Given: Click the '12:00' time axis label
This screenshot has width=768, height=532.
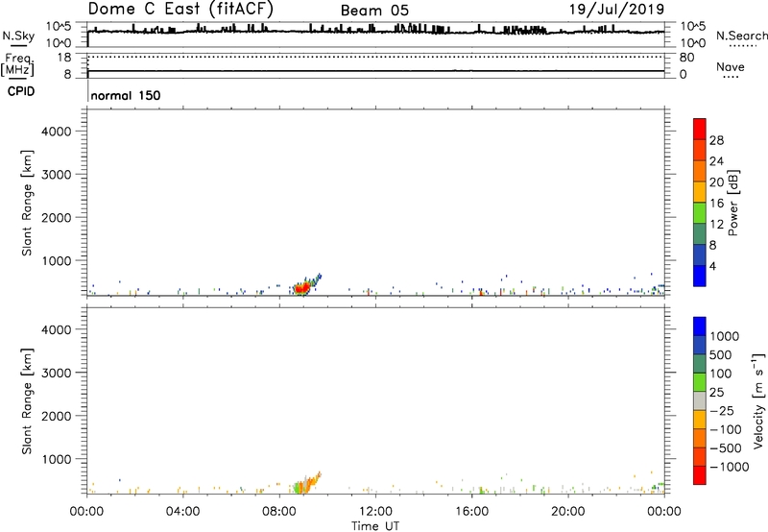Looking at the screenshot, I should coord(375,512).
